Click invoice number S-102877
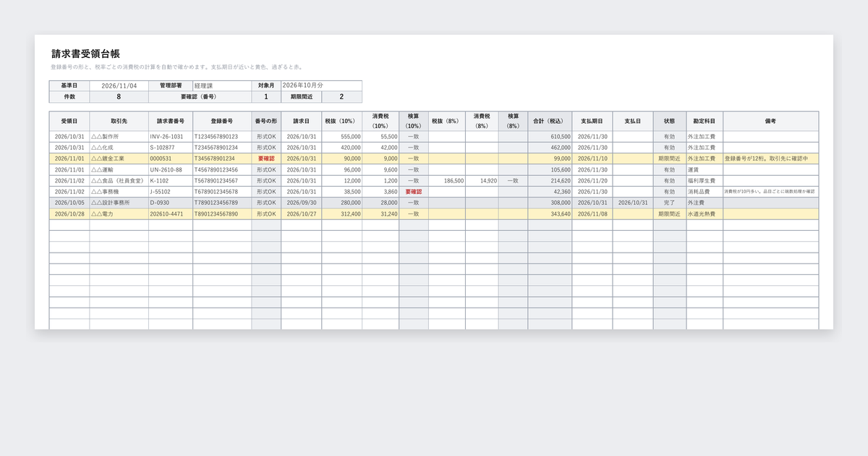868x456 pixels. click(x=171, y=148)
